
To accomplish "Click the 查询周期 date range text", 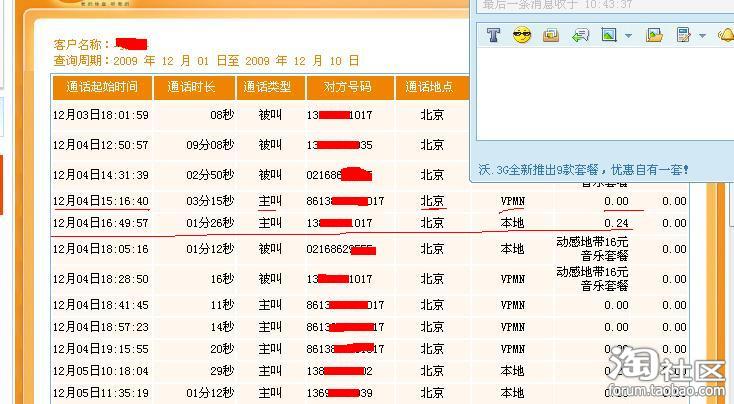I will pyautogui.click(x=206, y=61).
